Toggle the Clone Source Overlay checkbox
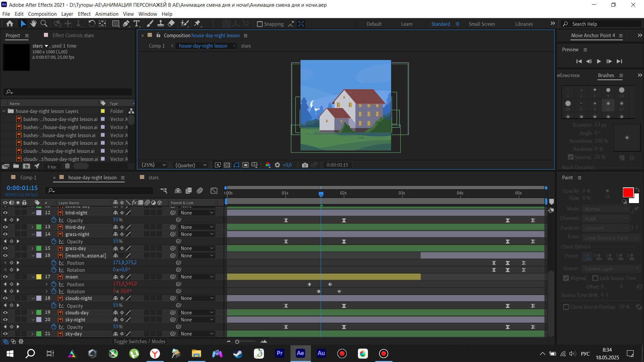Viewport: 644px width, 362px height. [566, 307]
